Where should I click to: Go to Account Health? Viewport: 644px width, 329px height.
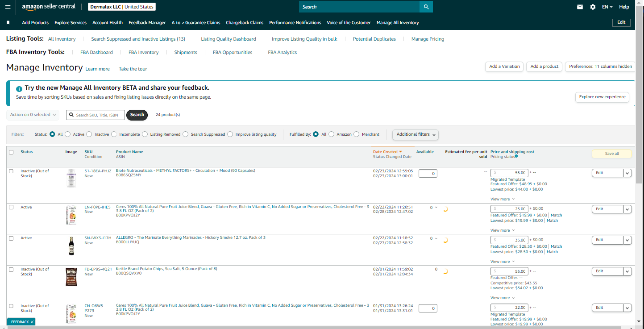point(108,22)
